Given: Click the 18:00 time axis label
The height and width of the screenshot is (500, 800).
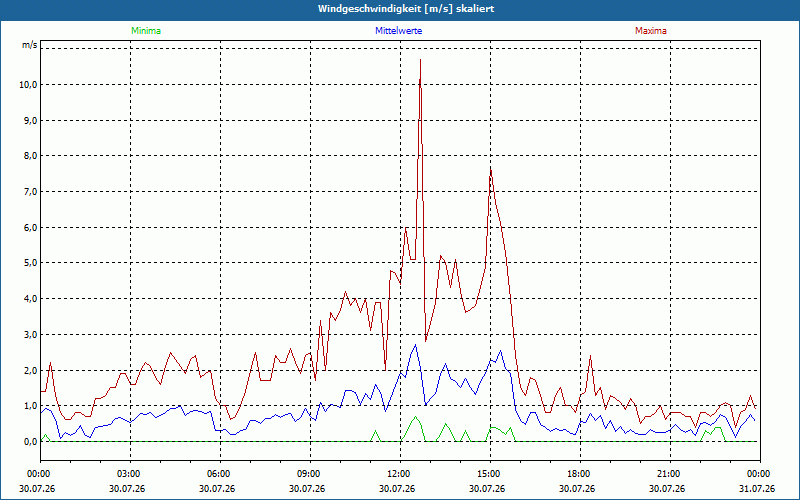Looking at the screenshot, I should pos(580,474).
